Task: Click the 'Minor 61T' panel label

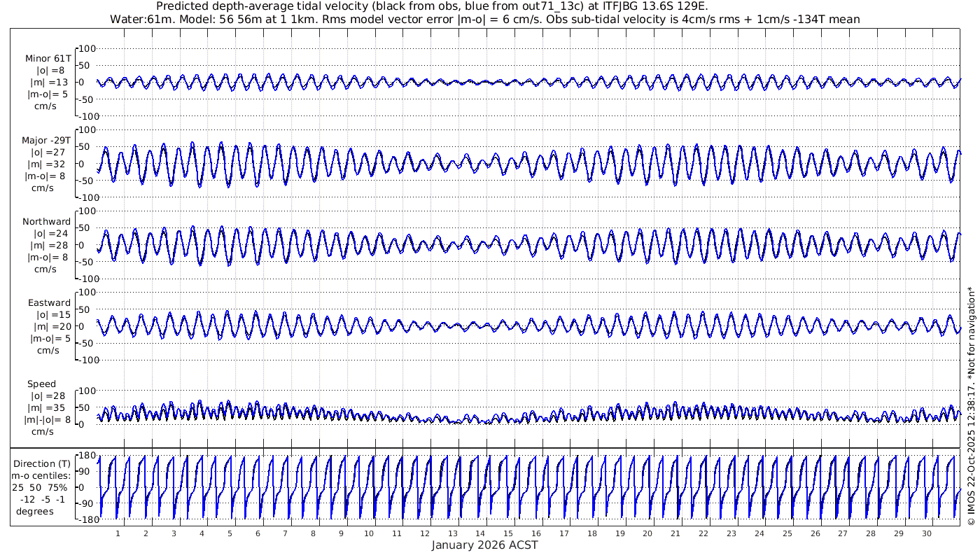Action: [x=48, y=58]
